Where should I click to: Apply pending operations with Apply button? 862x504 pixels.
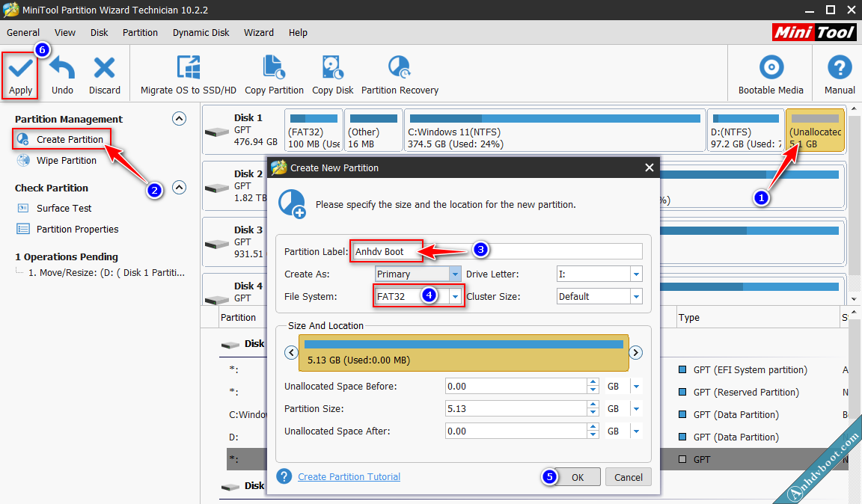coord(20,76)
